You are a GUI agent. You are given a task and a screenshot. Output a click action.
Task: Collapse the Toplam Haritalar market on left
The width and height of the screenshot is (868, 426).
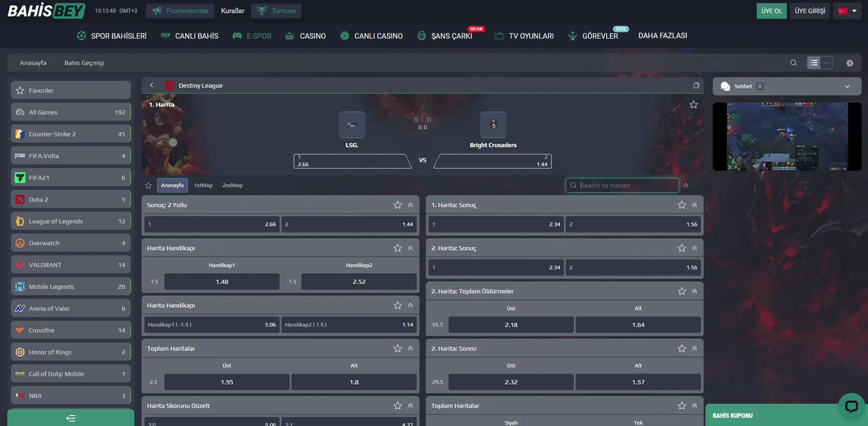click(410, 348)
